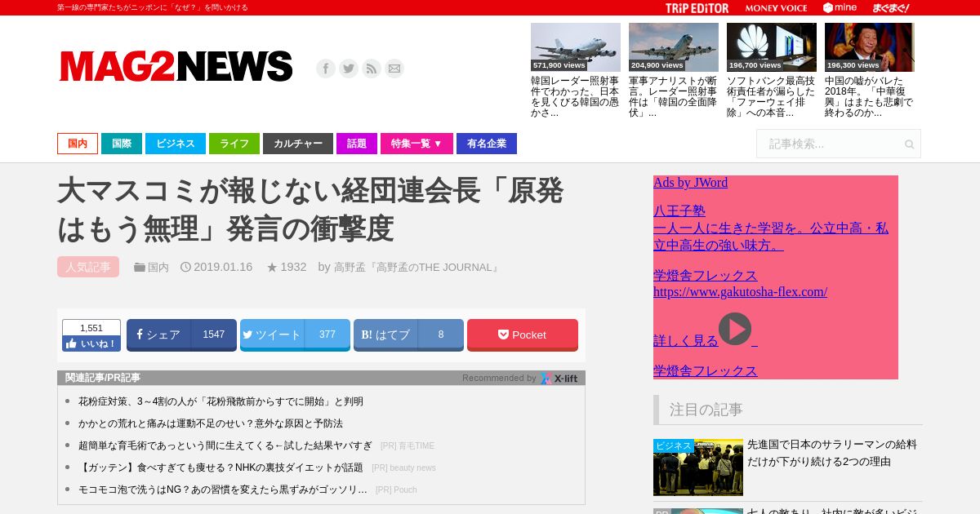The width and height of the screenshot is (980, 514).
Task: Open the gakutosha-flex.com URL link
Action: coord(740,291)
